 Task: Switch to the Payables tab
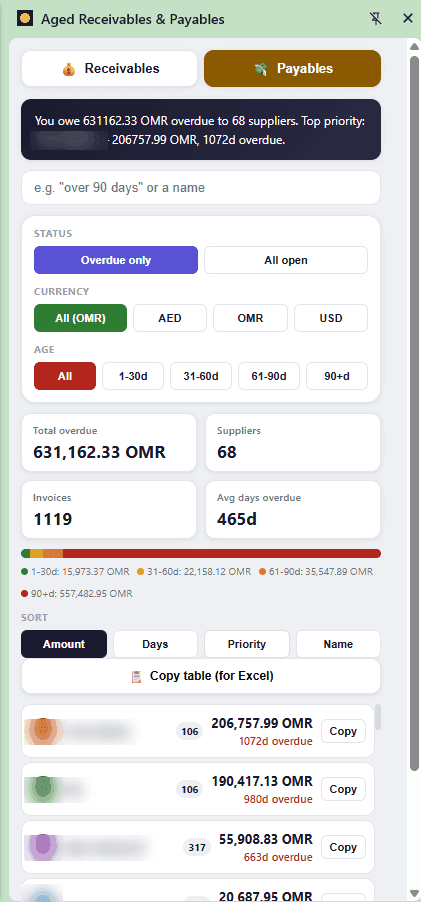point(292,68)
